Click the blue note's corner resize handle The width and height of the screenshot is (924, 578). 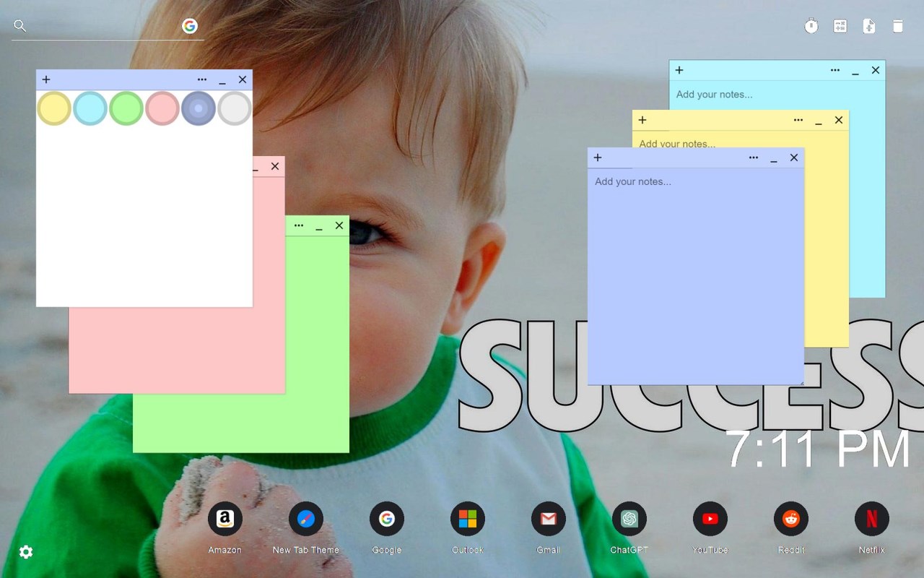801,381
